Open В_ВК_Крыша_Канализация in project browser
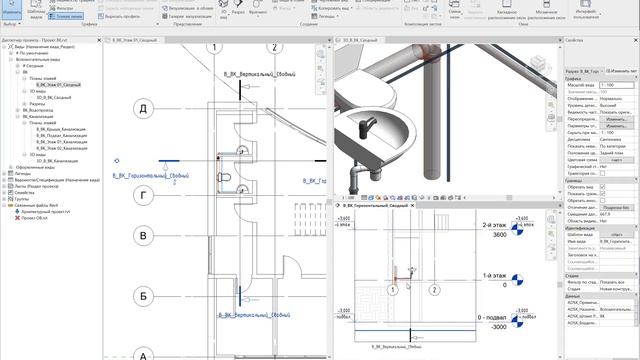 (x=61, y=129)
